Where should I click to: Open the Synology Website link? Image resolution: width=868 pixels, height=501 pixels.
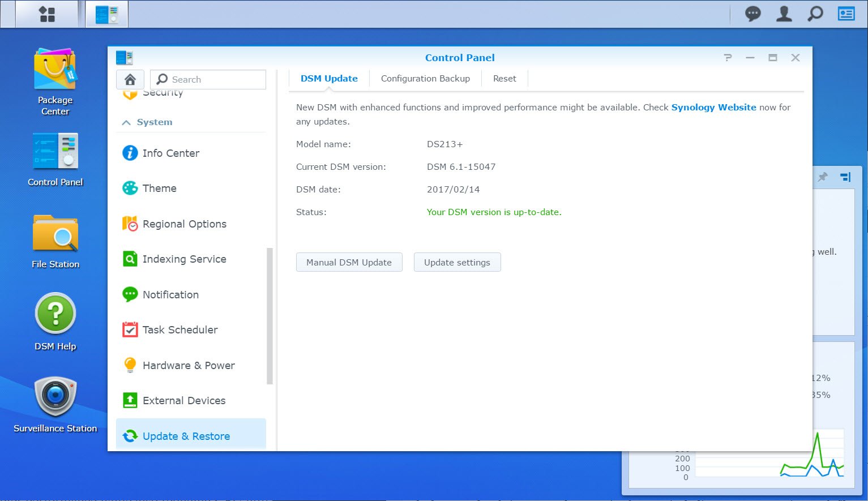[x=713, y=107]
